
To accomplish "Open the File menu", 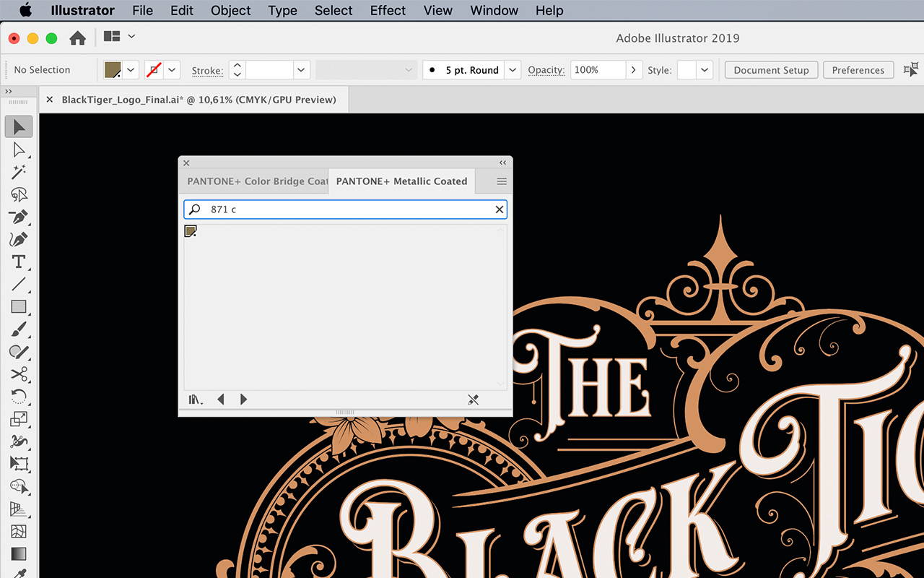I will 142,10.
